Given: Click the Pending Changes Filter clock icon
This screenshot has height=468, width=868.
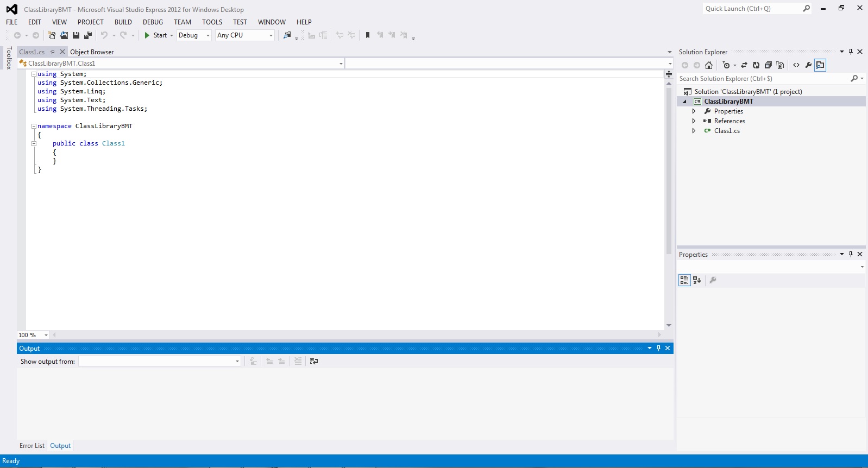Looking at the screenshot, I should [x=726, y=65].
